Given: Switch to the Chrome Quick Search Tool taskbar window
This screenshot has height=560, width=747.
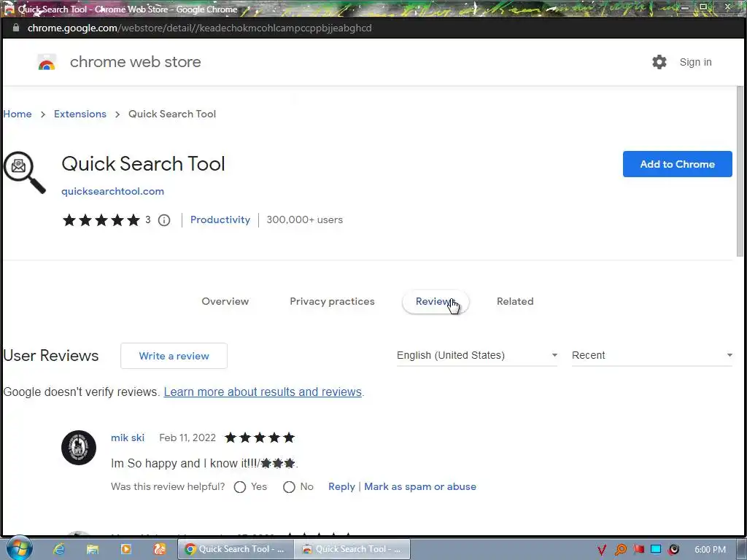Looking at the screenshot, I should tap(236, 549).
